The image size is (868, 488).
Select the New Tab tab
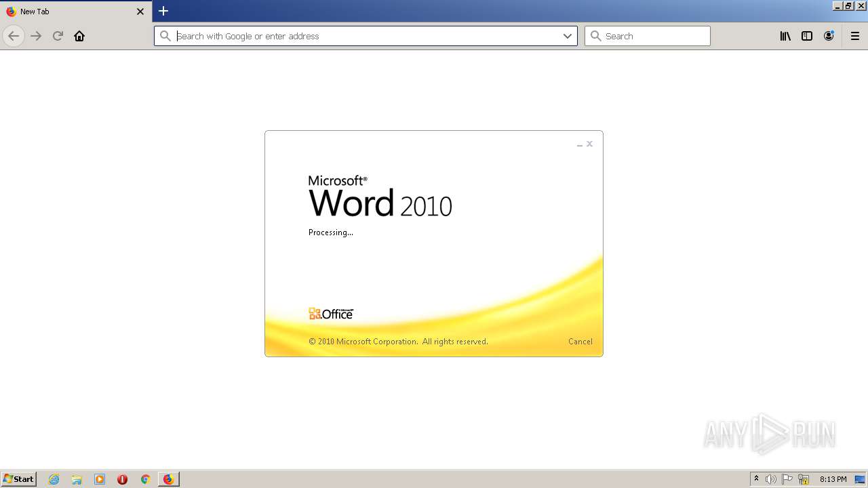[75, 12]
